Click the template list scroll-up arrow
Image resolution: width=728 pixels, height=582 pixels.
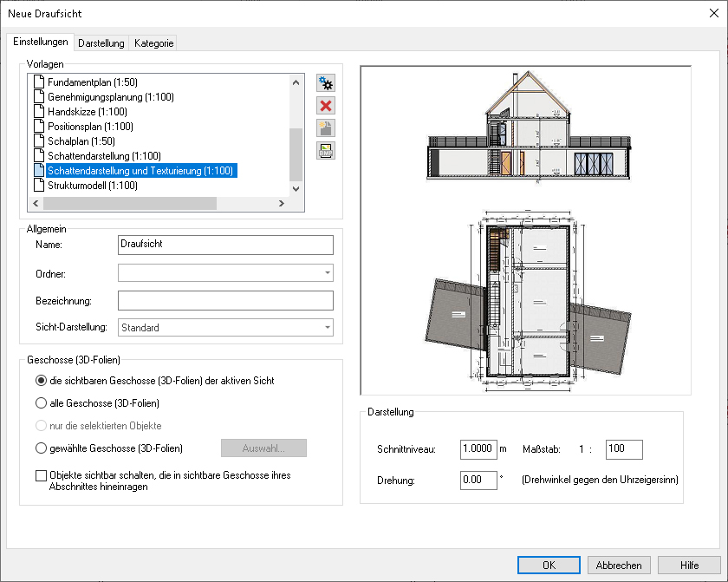click(296, 82)
